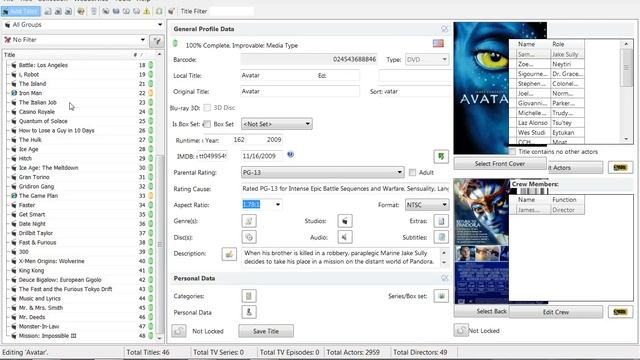640x360 pixels.
Task: Open the Parental Rating PG-13 dropdown
Action: coord(322,172)
